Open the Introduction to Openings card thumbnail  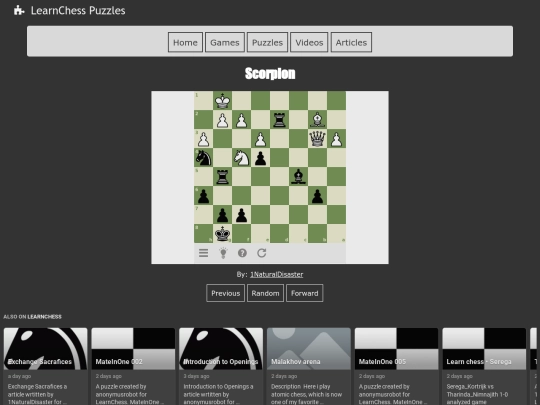(221, 349)
